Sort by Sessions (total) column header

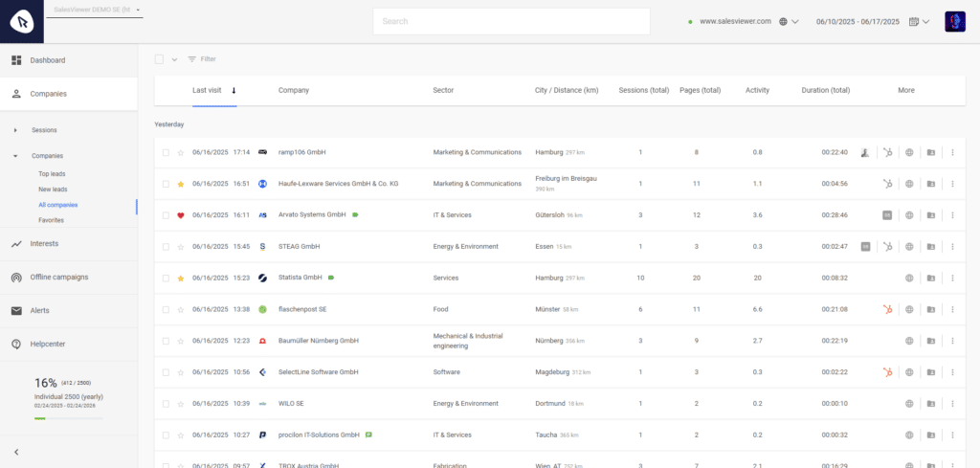point(644,90)
